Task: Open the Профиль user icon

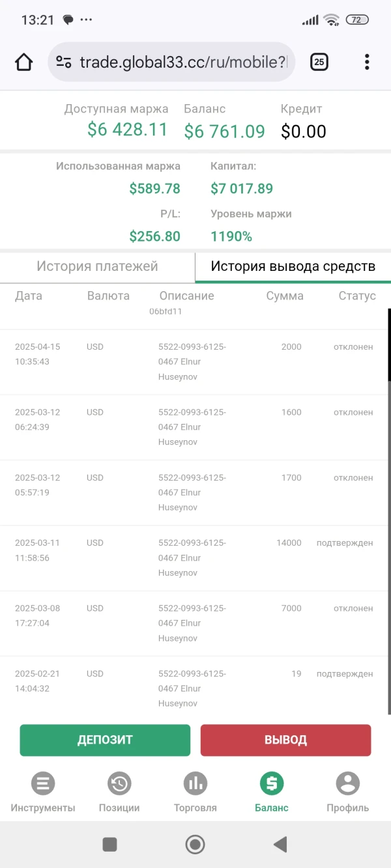Action: (x=348, y=783)
